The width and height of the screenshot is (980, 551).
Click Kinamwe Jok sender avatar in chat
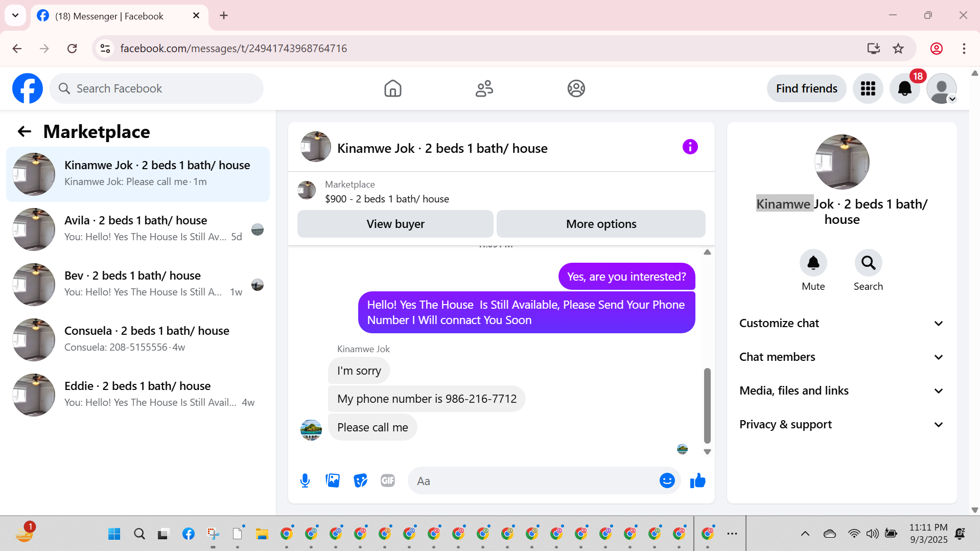[x=311, y=429]
